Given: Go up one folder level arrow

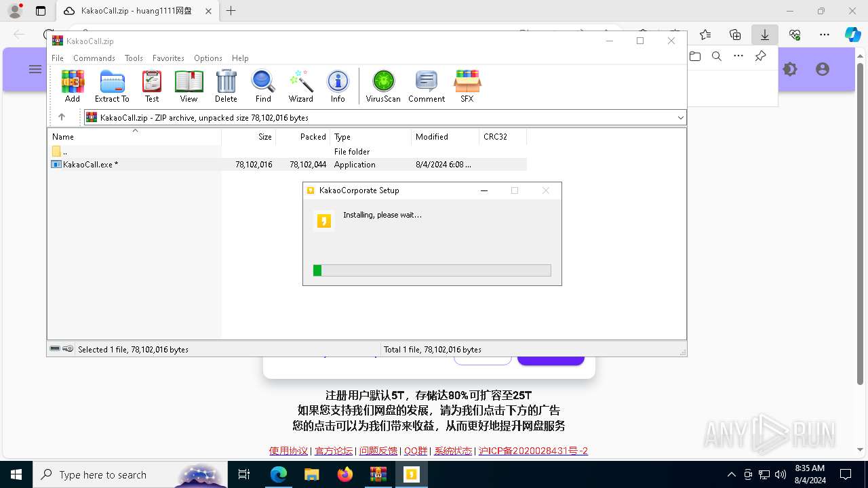Looking at the screenshot, I should 62,117.
